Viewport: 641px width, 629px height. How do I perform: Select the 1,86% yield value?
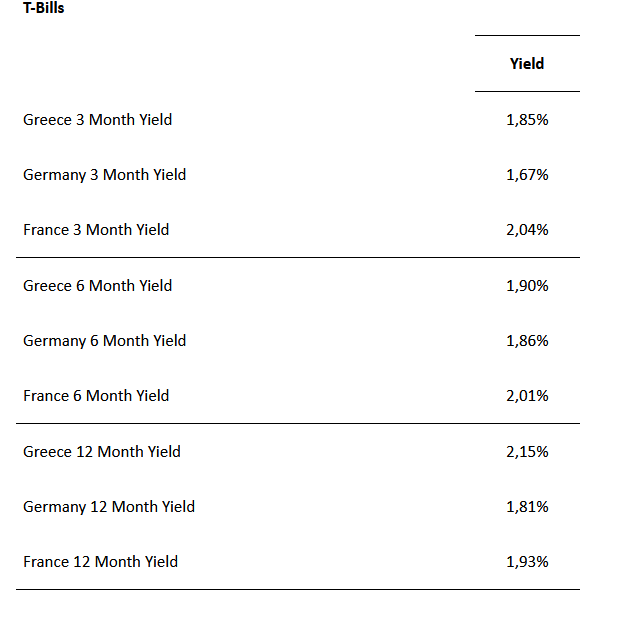(x=527, y=341)
